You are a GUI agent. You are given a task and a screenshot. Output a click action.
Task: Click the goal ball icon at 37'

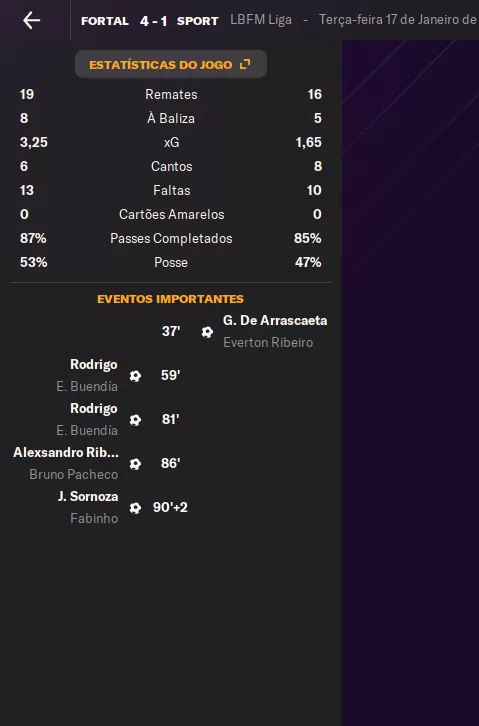coord(207,332)
